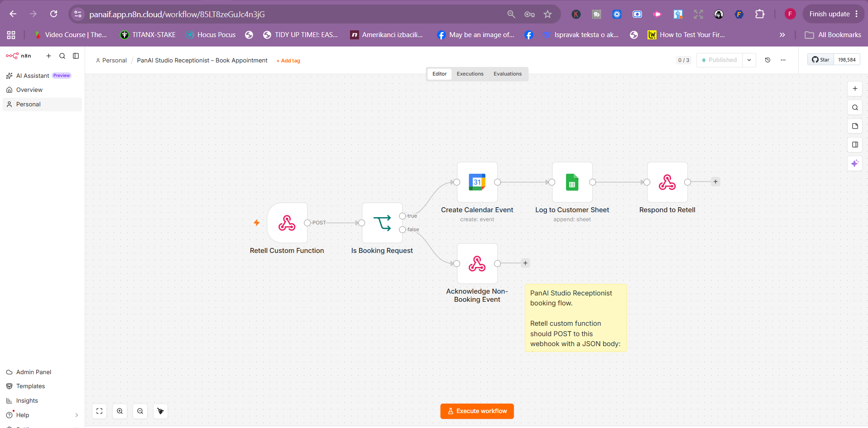Click the 0 / 3 counter badge
The height and width of the screenshot is (428, 868).
pyautogui.click(x=684, y=60)
